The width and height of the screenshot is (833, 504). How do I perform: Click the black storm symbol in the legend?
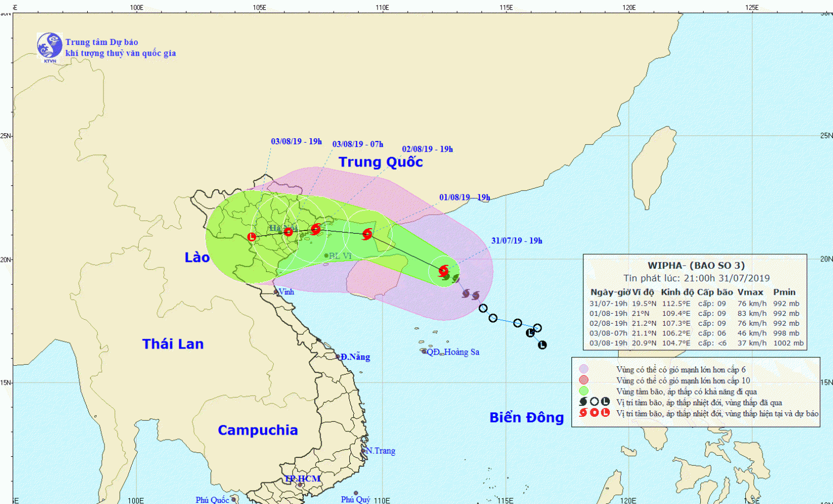(x=583, y=401)
